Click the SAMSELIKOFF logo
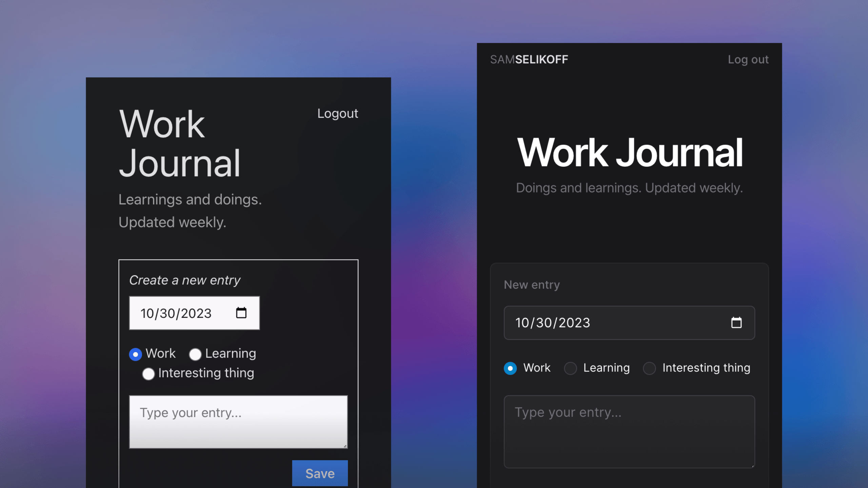Viewport: 868px width, 488px height. [529, 60]
